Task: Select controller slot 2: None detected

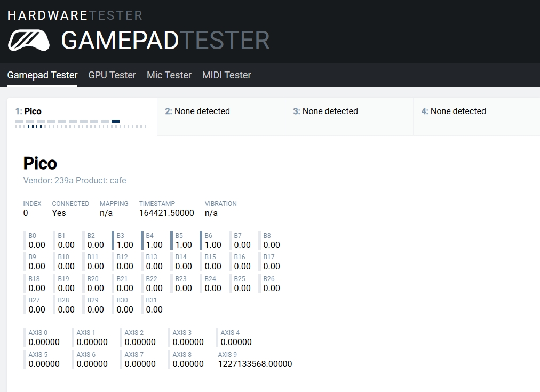Action: coord(197,111)
